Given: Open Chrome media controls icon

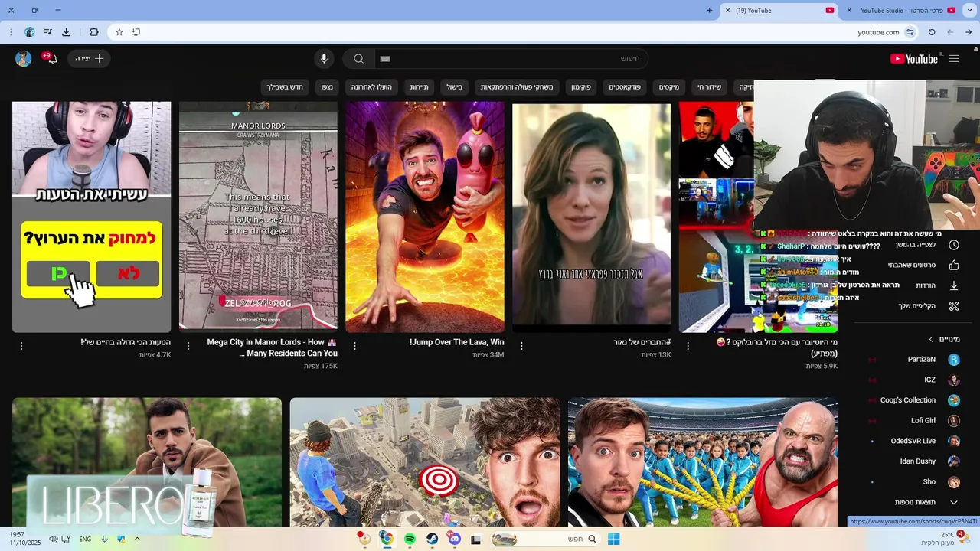Looking at the screenshot, I should [47, 32].
